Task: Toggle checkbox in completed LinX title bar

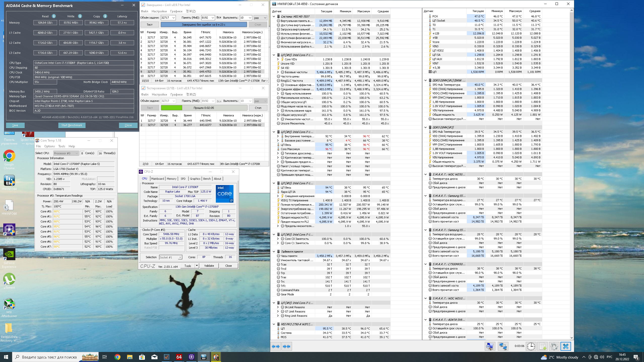Action: tap(143, 5)
